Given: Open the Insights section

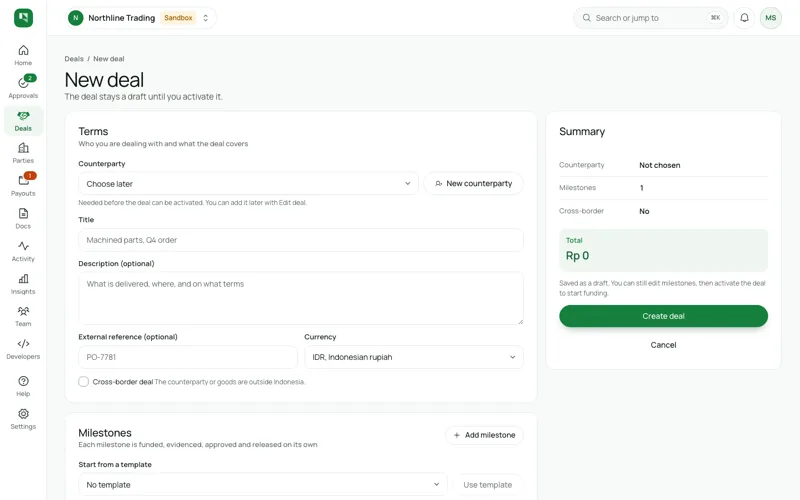Looking at the screenshot, I should (23, 284).
